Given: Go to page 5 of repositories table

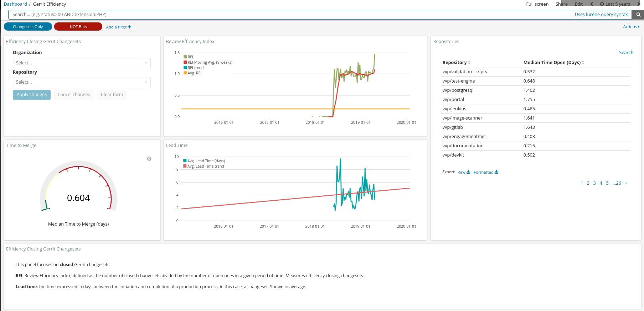Looking at the screenshot, I should [607, 183].
